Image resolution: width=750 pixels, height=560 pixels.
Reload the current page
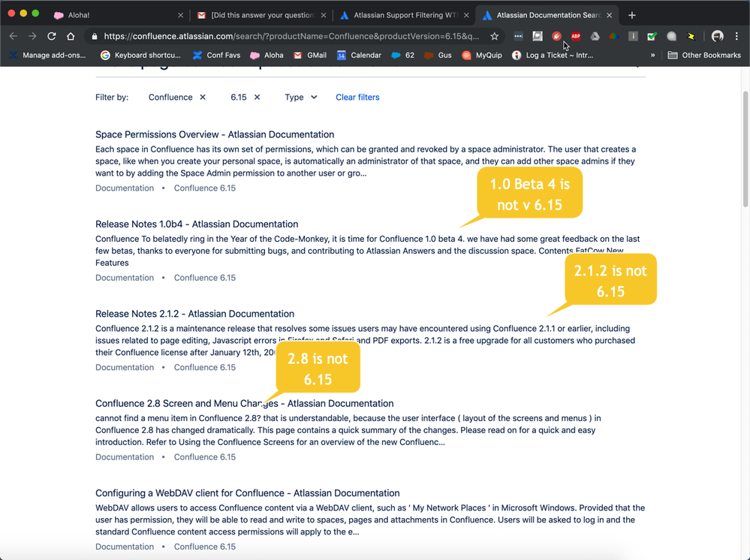(x=52, y=36)
